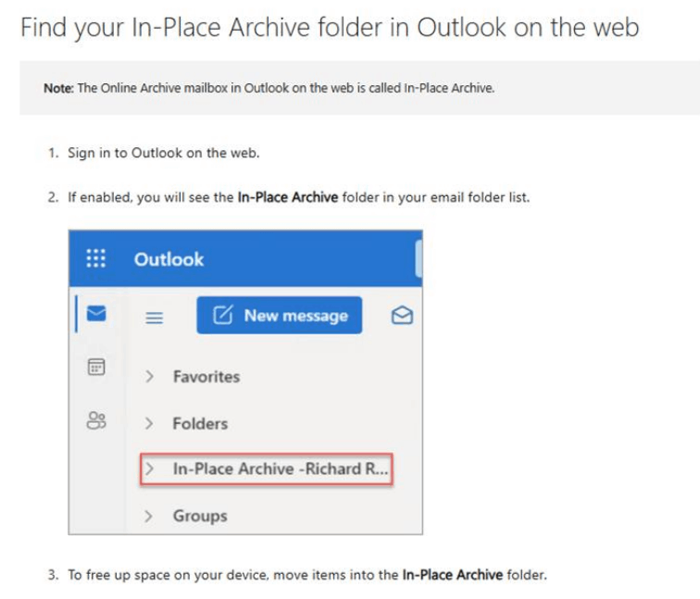Click the New message button
The height and width of the screenshot is (599, 700).
pyautogui.click(x=280, y=315)
